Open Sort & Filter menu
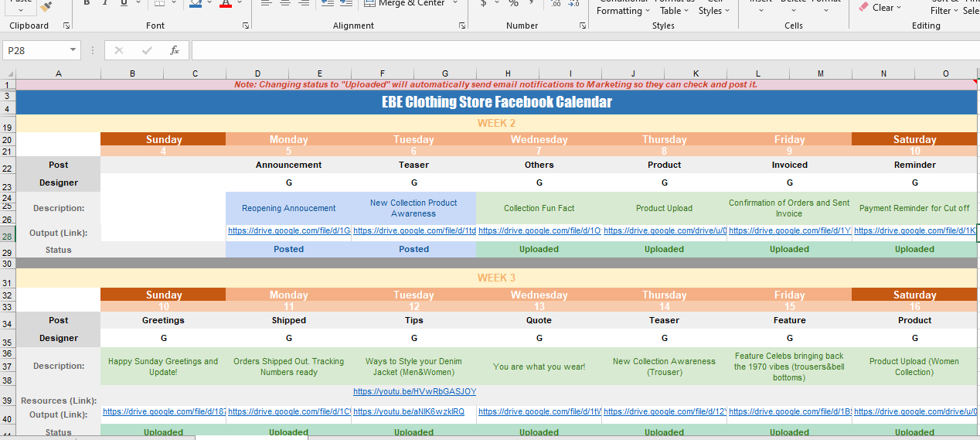The width and height of the screenshot is (980, 440). coord(944,7)
